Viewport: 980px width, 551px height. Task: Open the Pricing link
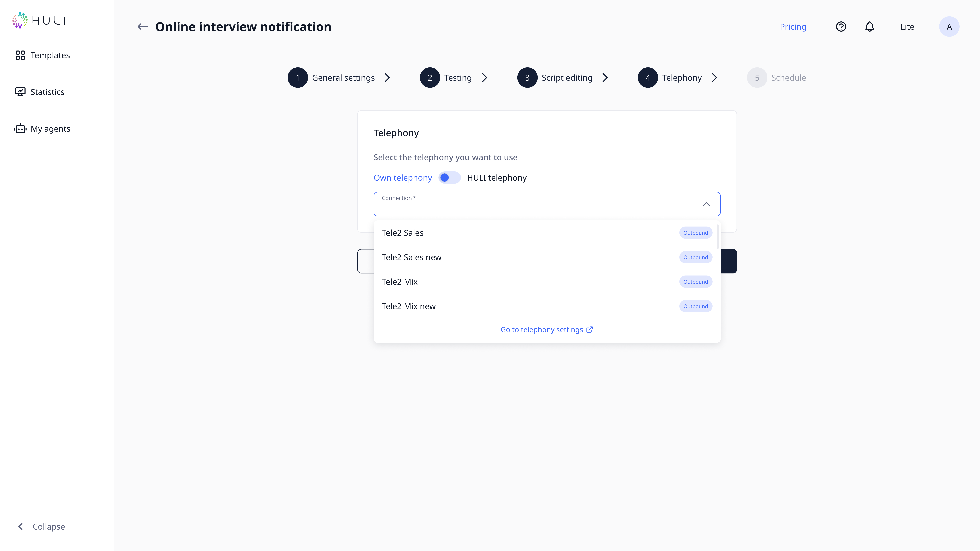[x=793, y=27]
